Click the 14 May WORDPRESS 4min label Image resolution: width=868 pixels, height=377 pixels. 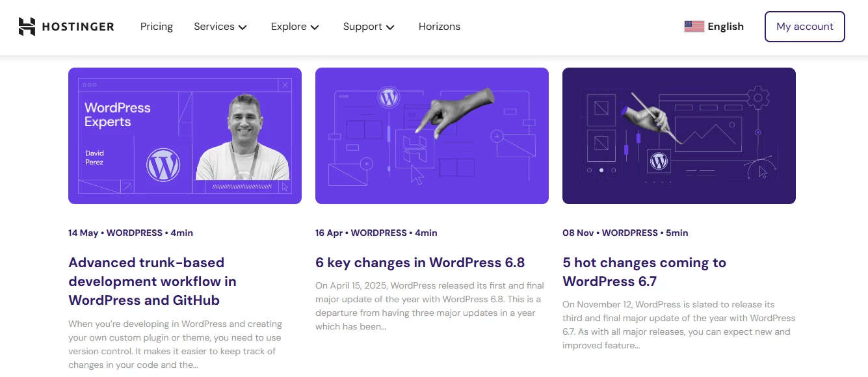click(131, 233)
